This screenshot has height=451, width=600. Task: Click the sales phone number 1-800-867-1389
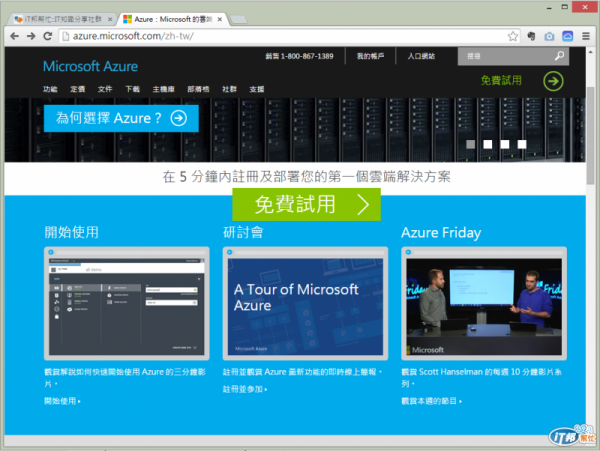click(x=307, y=56)
